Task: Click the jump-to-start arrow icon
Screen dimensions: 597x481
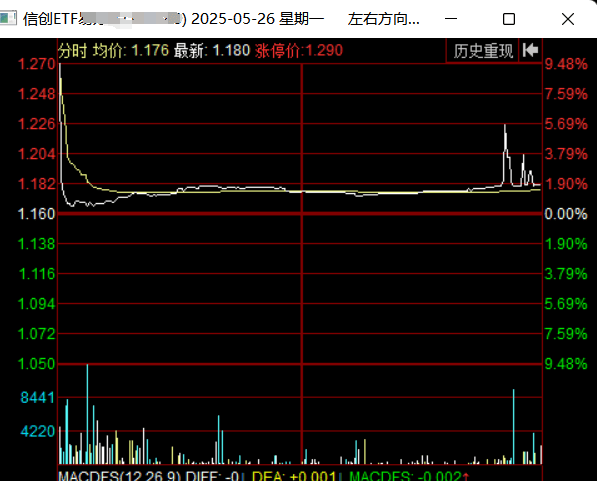Action: click(x=530, y=50)
